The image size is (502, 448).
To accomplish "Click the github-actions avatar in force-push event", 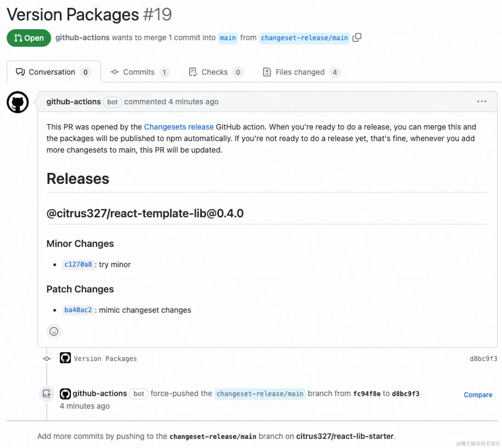I will 65,394.
